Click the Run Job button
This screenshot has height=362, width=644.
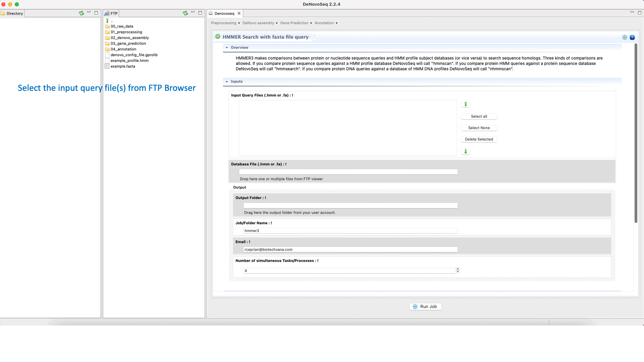pyautogui.click(x=425, y=307)
